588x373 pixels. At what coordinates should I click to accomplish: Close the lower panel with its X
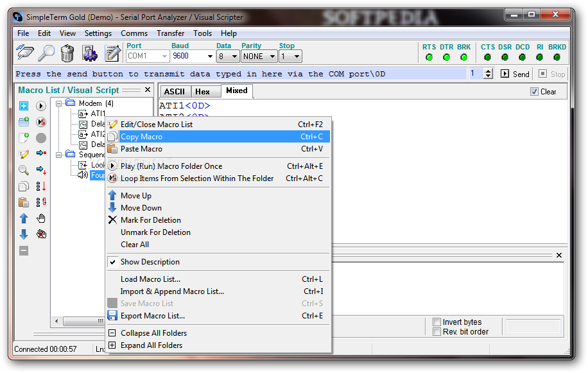pyautogui.click(x=558, y=256)
